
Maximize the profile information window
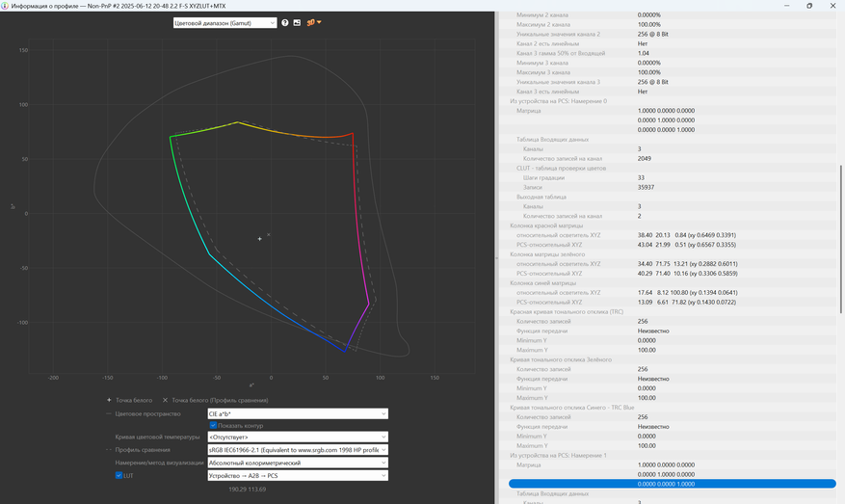point(808,6)
